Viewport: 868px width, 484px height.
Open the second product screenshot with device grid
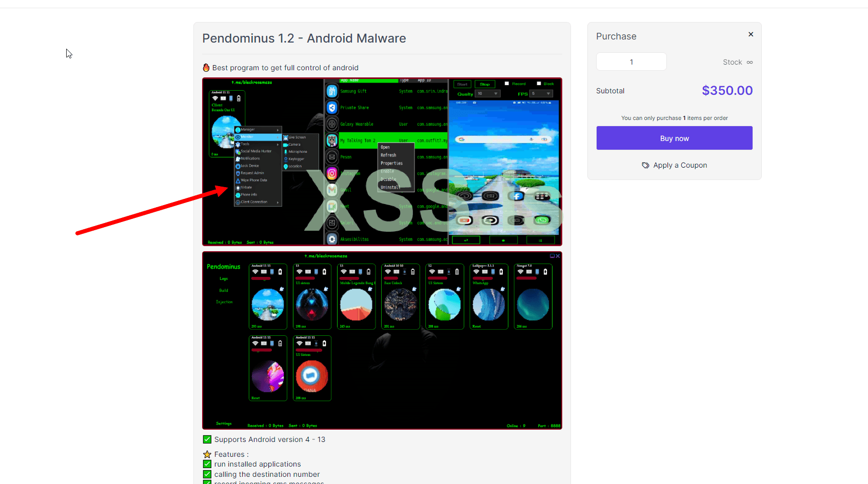(x=382, y=340)
